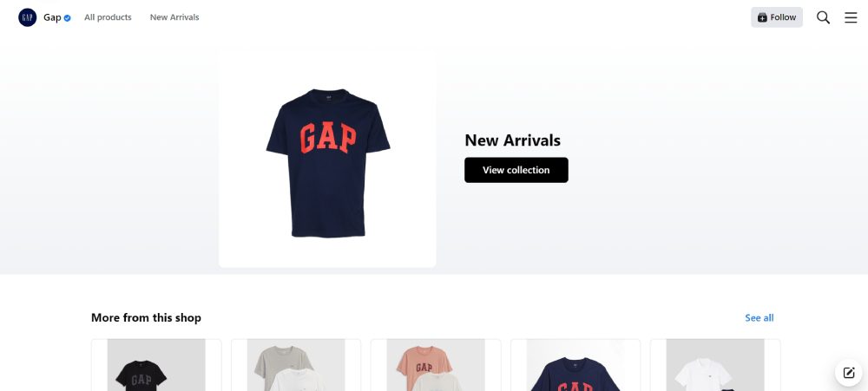The image size is (868, 391).
Task: Open the hamburger menu icon
Action: coord(851,17)
